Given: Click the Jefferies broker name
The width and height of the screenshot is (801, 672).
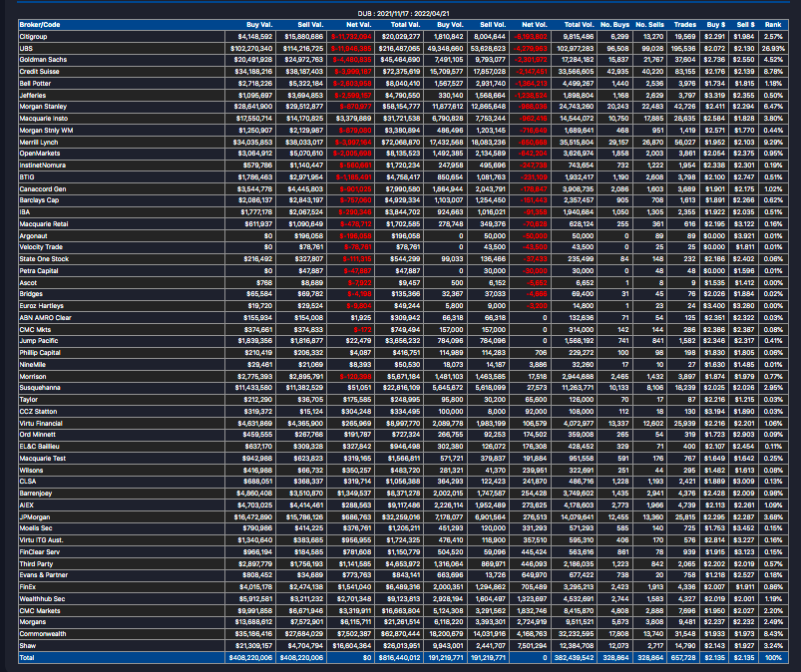Looking at the screenshot, I should (33, 96).
